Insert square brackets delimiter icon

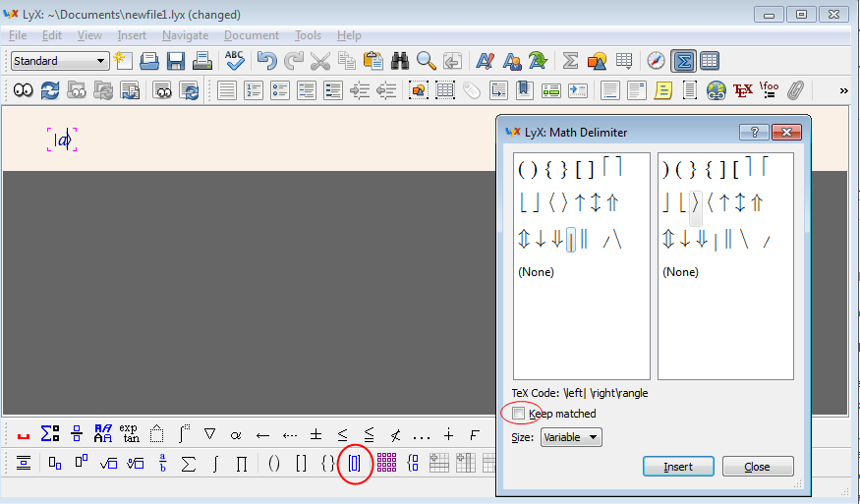pos(301,464)
